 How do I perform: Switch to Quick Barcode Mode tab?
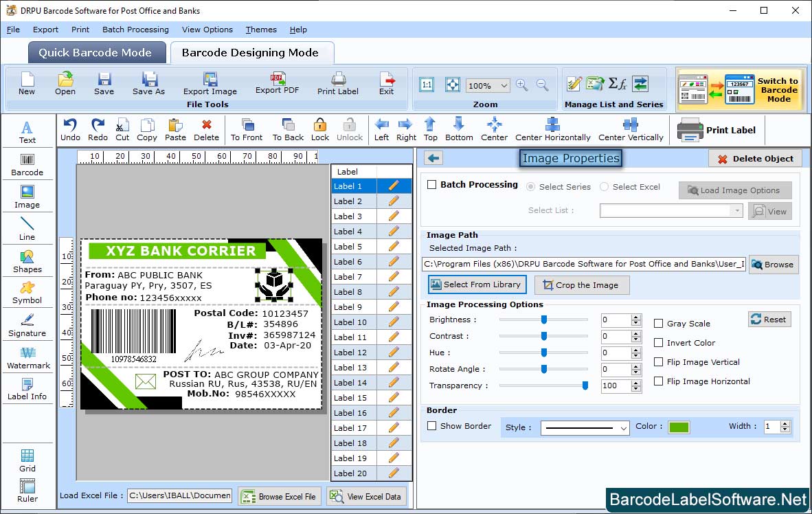96,53
